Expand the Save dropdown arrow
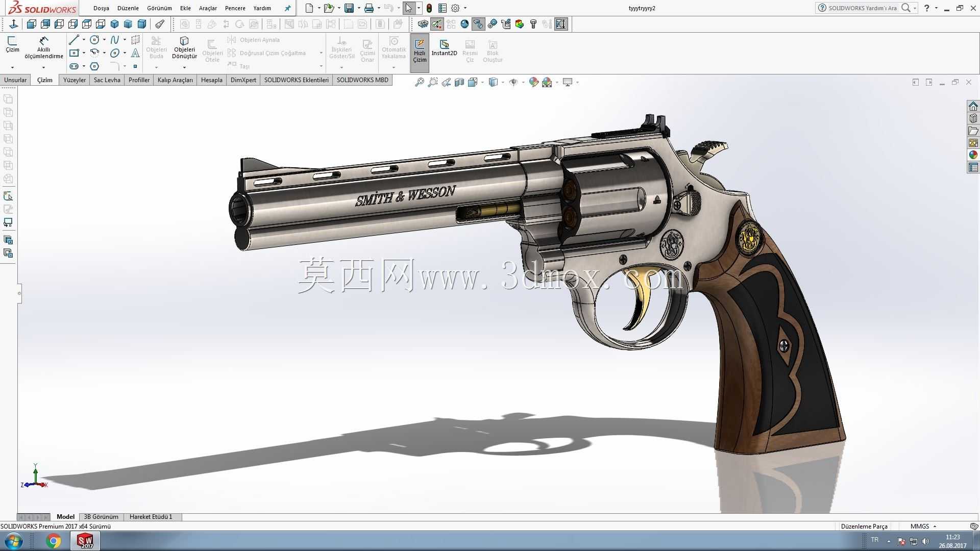980x551 pixels. [x=359, y=8]
